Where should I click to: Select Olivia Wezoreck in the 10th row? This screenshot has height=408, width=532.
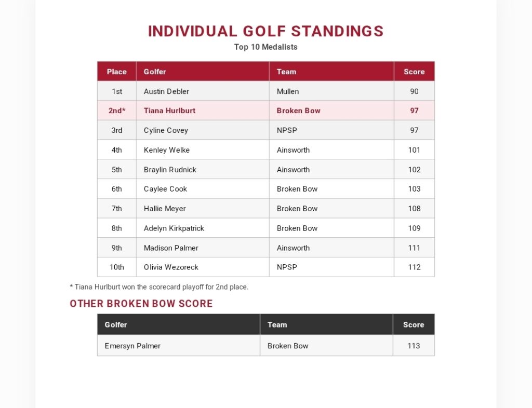click(x=171, y=267)
